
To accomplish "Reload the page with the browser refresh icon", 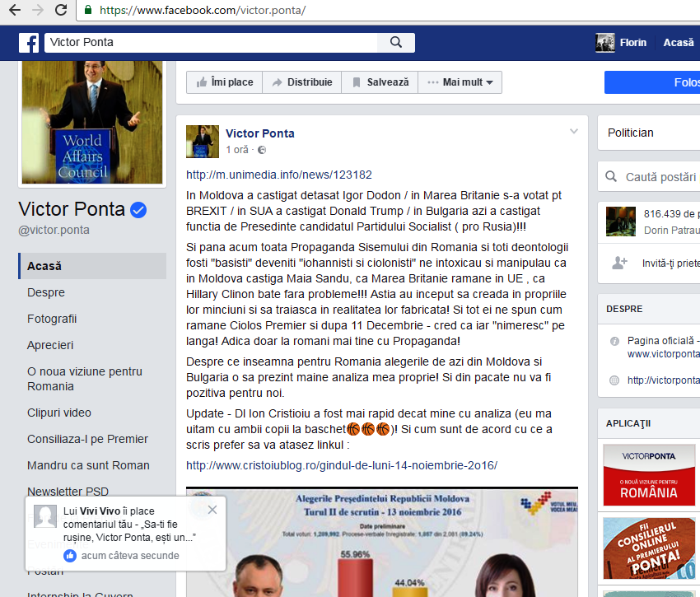I will tap(61, 11).
